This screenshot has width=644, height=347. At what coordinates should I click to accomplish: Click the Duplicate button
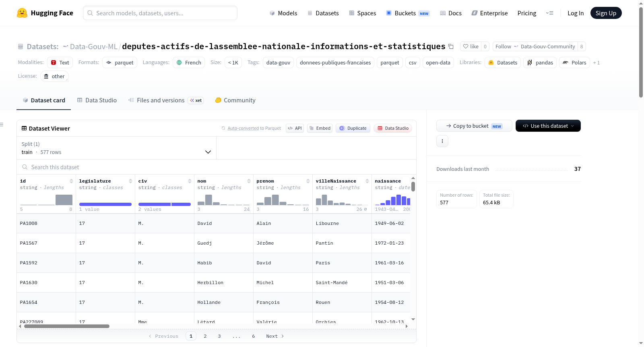coord(353,128)
